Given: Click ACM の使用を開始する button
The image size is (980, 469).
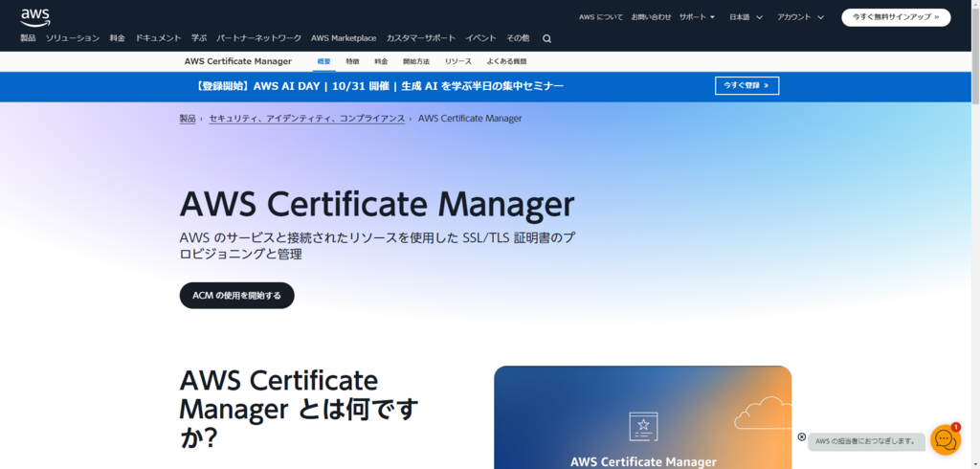Looking at the screenshot, I should click(x=237, y=295).
